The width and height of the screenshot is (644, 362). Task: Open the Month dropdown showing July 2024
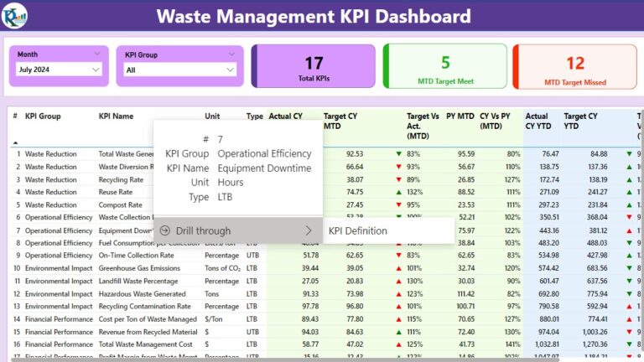59,70
